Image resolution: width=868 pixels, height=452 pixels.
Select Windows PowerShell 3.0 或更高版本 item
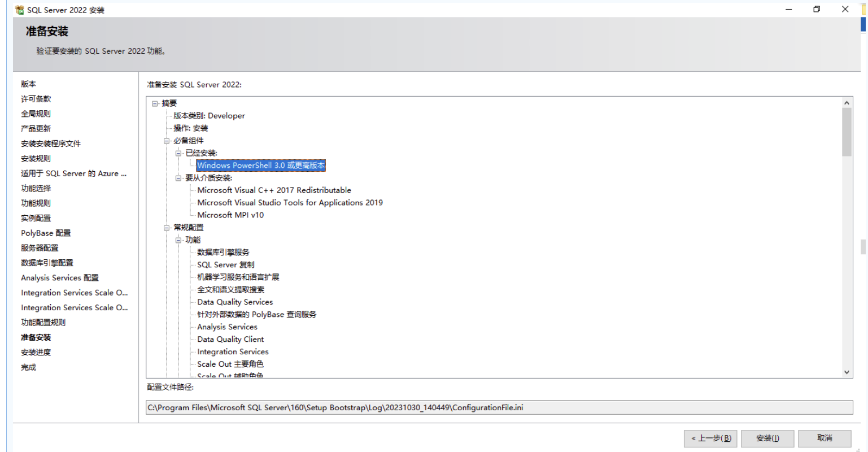coord(261,166)
